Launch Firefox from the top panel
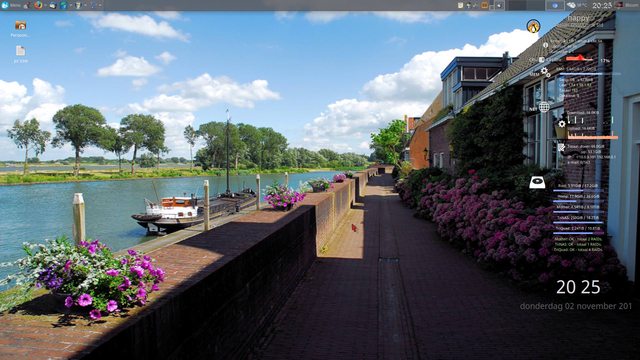The image size is (640, 360). [38, 5]
